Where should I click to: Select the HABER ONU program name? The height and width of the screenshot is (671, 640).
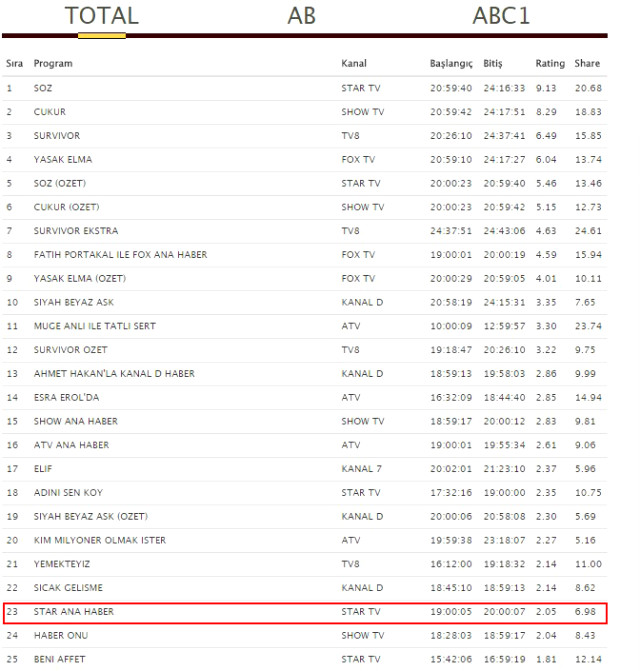click(61, 635)
